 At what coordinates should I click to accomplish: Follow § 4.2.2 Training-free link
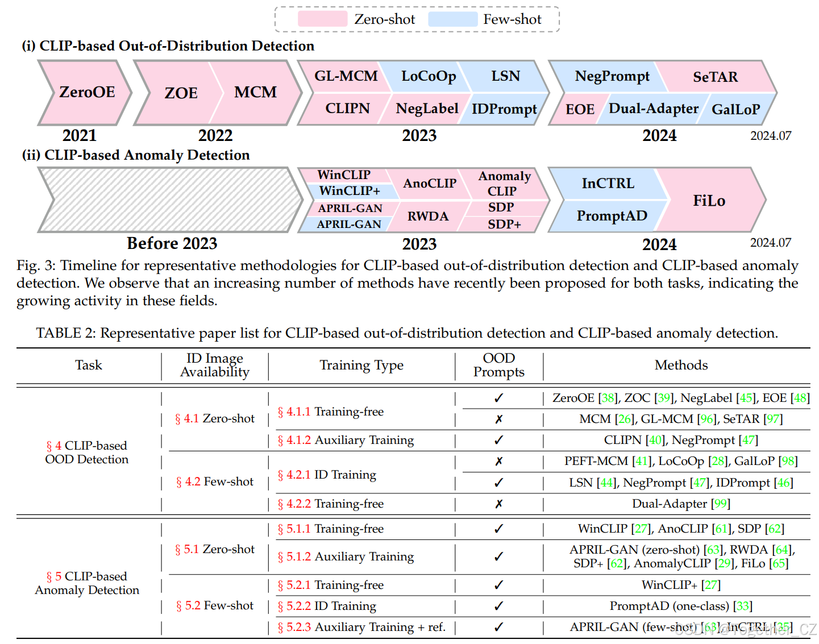click(x=331, y=504)
